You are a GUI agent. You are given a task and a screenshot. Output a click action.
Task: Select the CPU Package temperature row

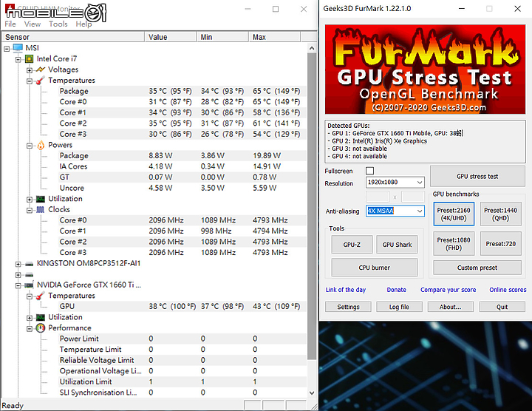pyautogui.click(x=183, y=91)
